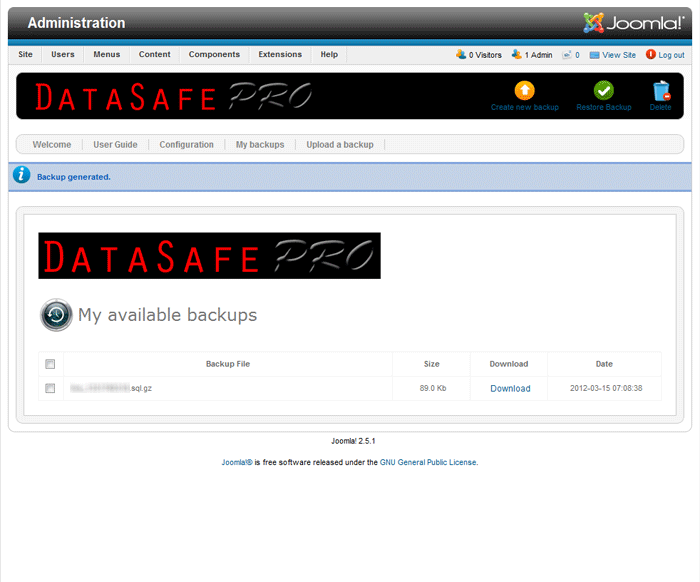The height and width of the screenshot is (582, 700).
Task: Click the Create new backup label
Action: point(525,107)
